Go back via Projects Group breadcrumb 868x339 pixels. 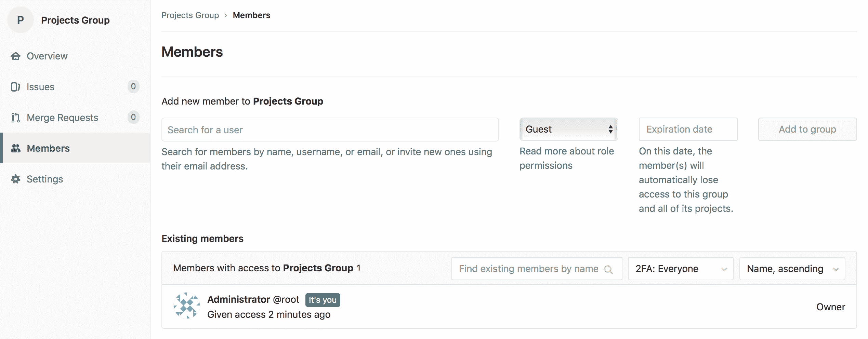pyautogui.click(x=190, y=15)
